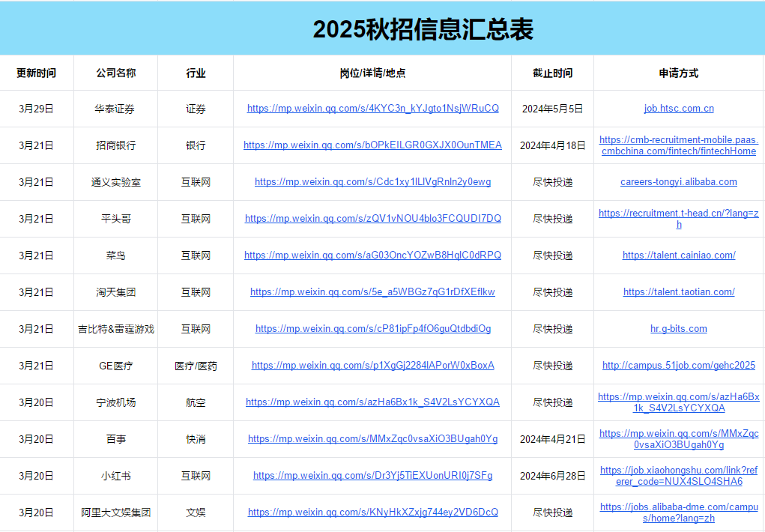The height and width of the screenshot is (532, 765).
Task: Open 平头哥's WeChat job details link
Action: [372, 218]
